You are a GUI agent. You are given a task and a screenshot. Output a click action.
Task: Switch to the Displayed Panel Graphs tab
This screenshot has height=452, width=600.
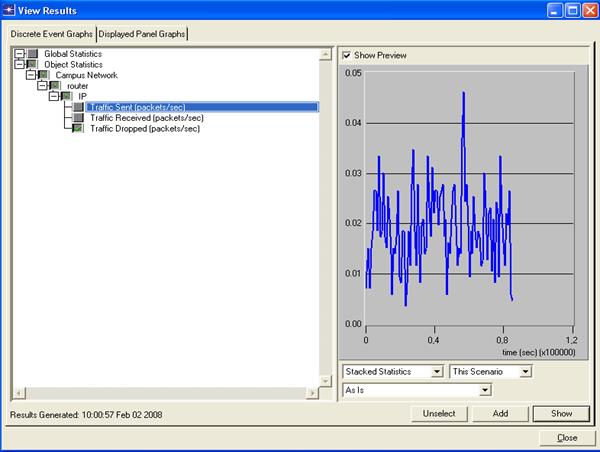pyautogui.click(x=141, y=33)
